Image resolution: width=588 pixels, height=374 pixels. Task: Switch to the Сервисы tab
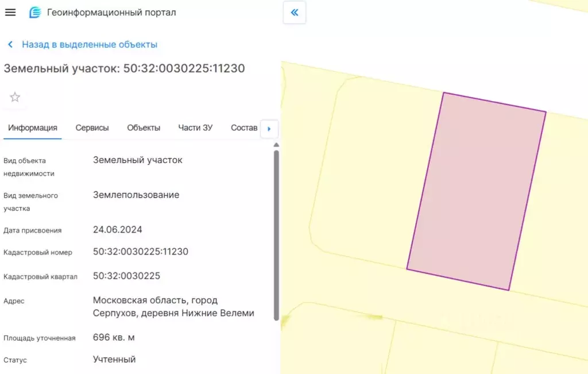pos(91,128)
